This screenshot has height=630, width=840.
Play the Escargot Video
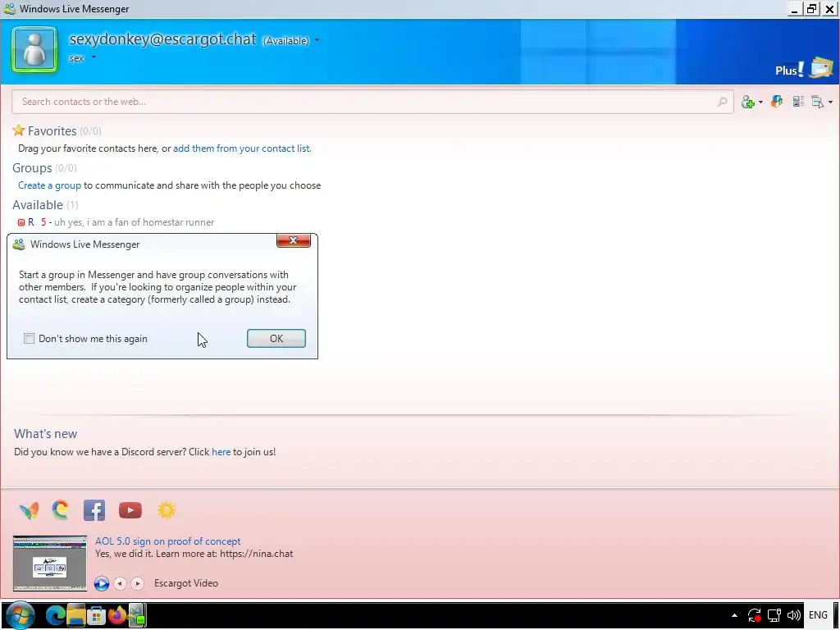[x=101, y=583]
